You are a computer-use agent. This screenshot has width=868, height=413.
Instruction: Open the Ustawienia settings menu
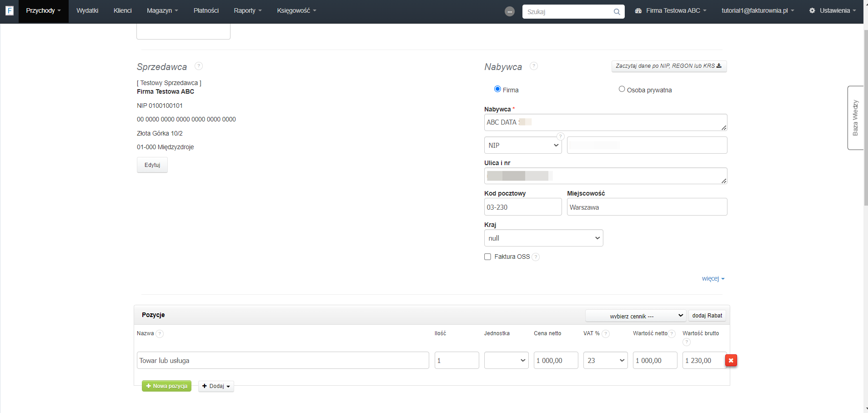(x=832, y=10)
